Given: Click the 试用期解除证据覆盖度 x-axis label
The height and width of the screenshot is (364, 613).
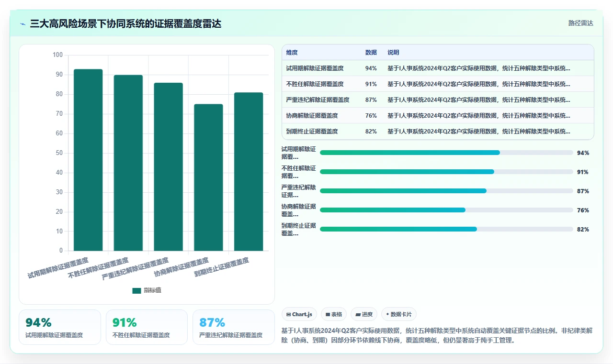Looking at the screenshot, I should click(58, 268).
